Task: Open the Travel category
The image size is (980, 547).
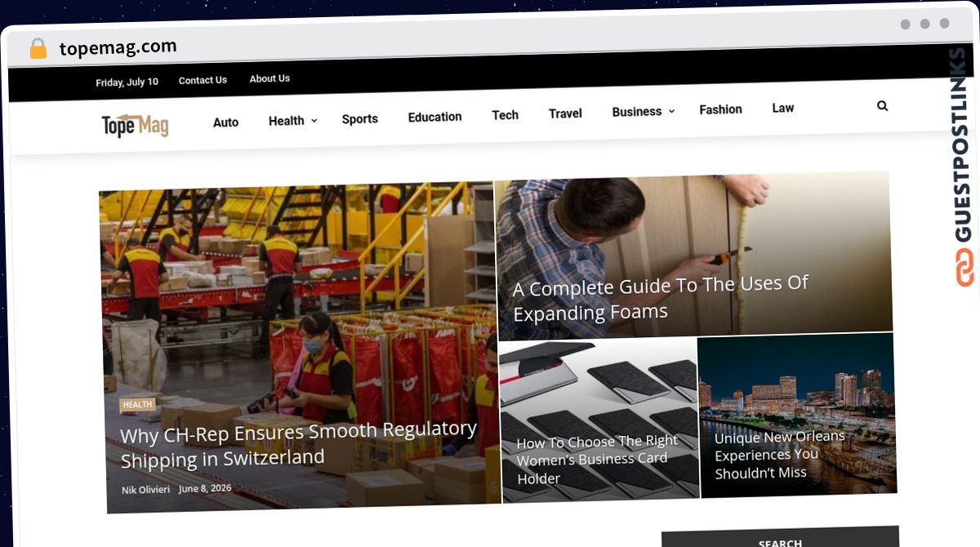Action: pyautogui.click(x=565, y=113)
